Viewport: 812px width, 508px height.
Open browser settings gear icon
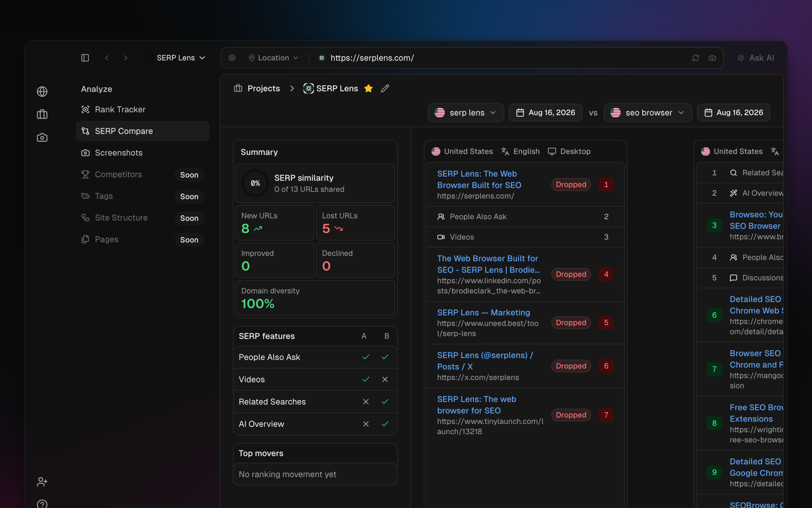coord(232,58)
